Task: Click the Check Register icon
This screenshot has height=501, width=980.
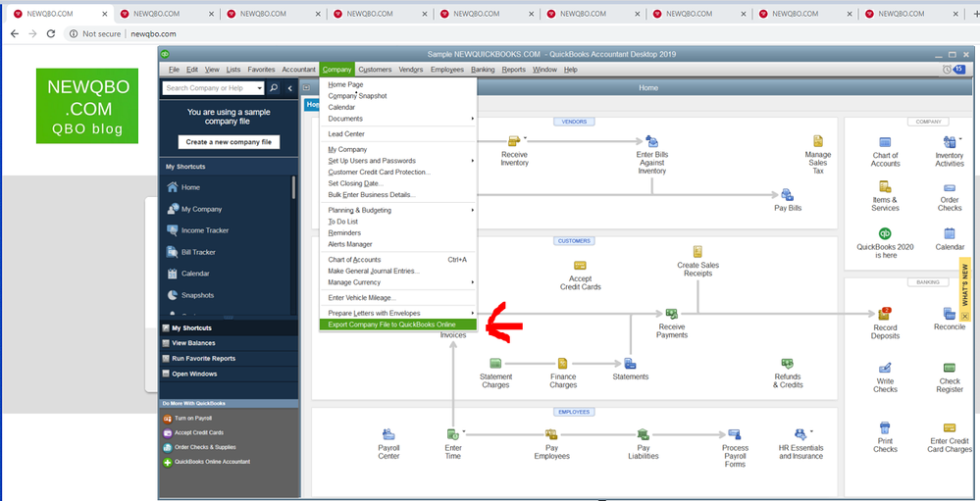Action: 949,368
